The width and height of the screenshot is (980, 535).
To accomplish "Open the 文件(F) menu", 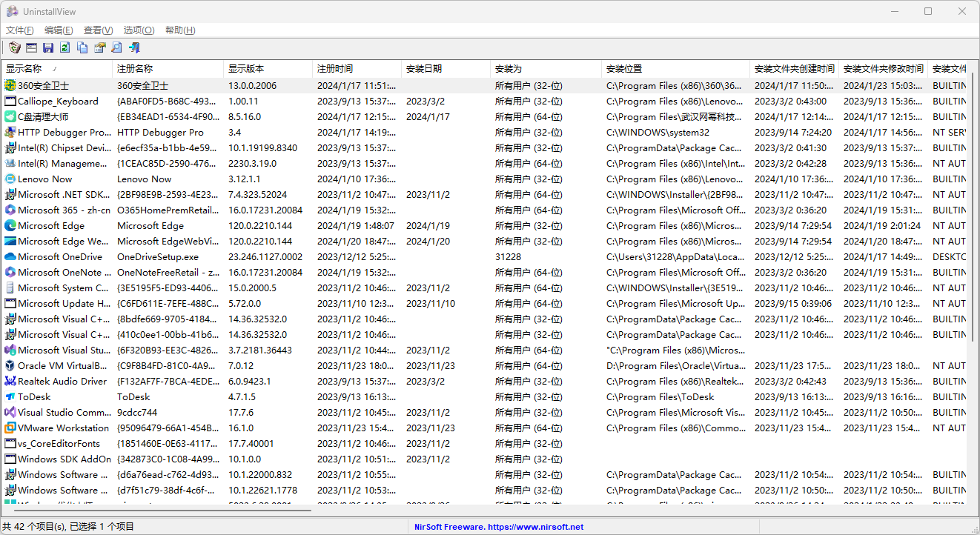I will coord(20,30).
